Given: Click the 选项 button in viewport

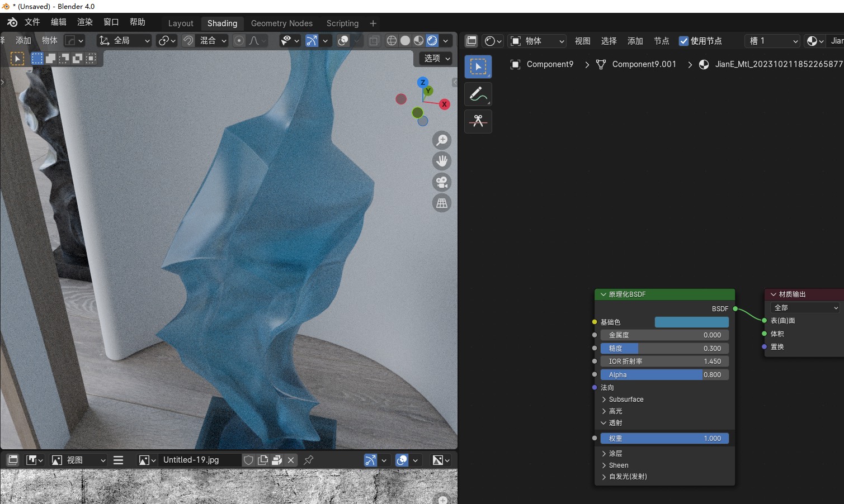Looking at the screenshot, I should tap(436, 58).
